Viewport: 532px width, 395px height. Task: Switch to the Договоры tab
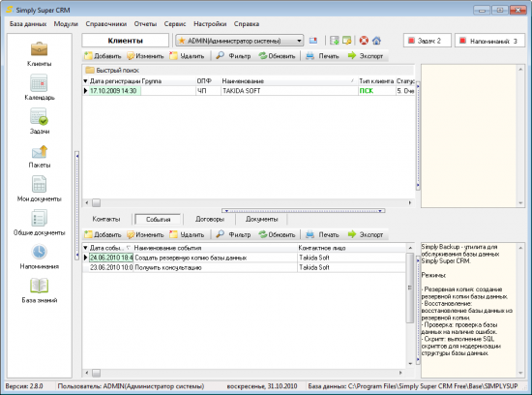[210, 219]
